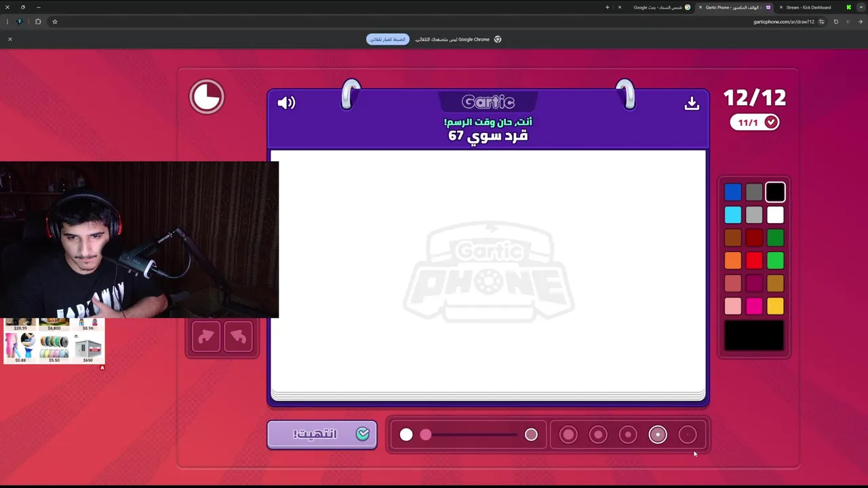Viewport: 868px width, 488px height.
Task: Download the drawing with the download icon
Action: pos(692,103)
